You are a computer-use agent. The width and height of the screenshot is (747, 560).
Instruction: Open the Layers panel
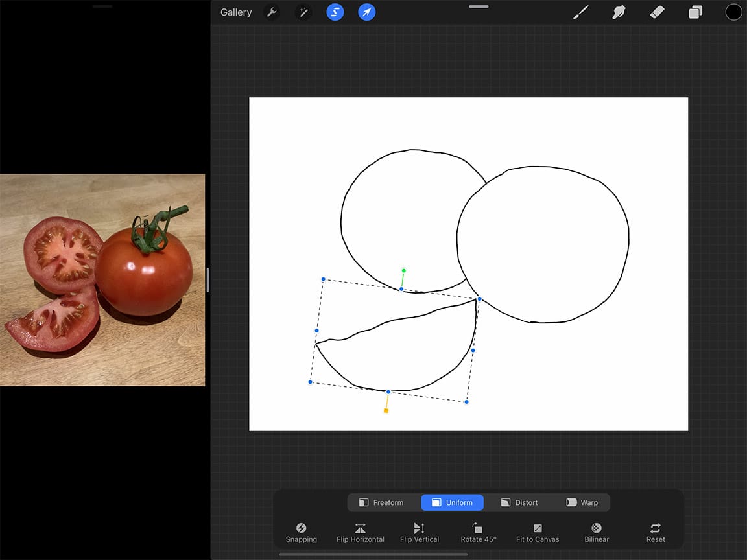click(695, 12)
